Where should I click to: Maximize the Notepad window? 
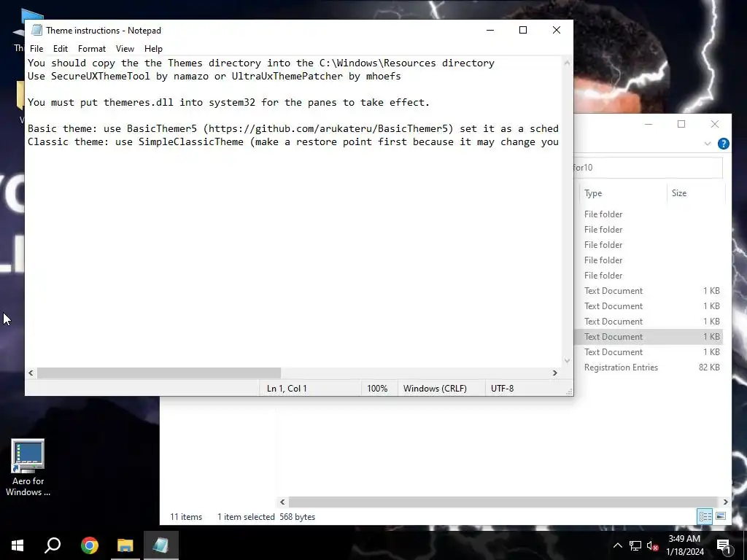tap(523, 30)
